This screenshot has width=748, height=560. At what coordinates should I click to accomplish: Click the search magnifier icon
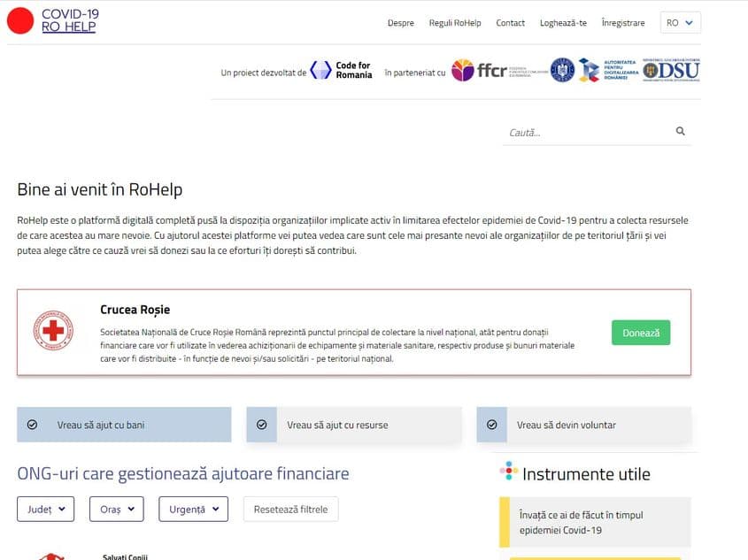click(x=680, y=130)
